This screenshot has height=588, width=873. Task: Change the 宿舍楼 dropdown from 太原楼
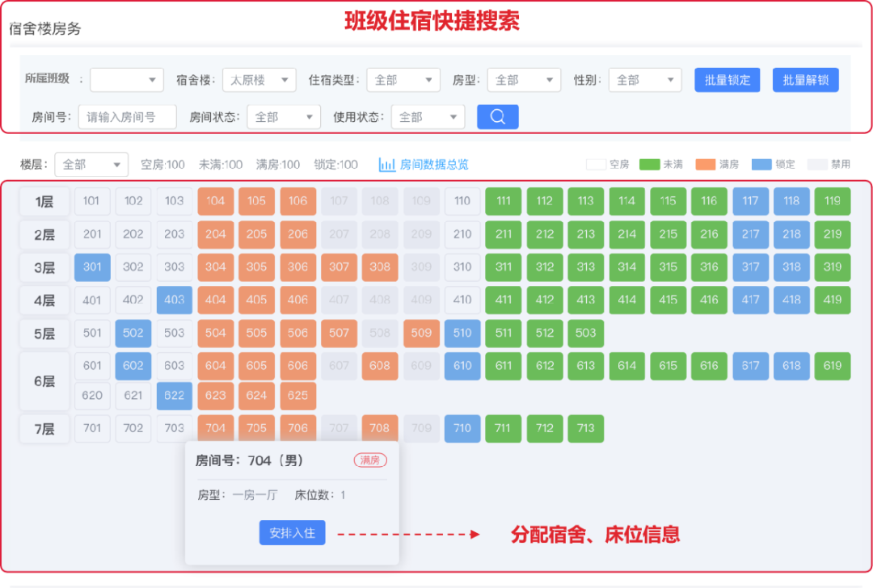click(x=259, y=80)
